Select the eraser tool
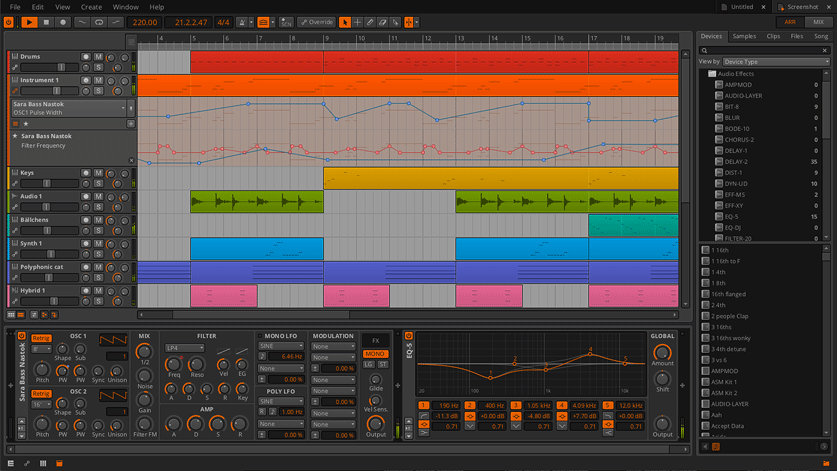This screenshot has height=471, width=837. coord(383,22)
